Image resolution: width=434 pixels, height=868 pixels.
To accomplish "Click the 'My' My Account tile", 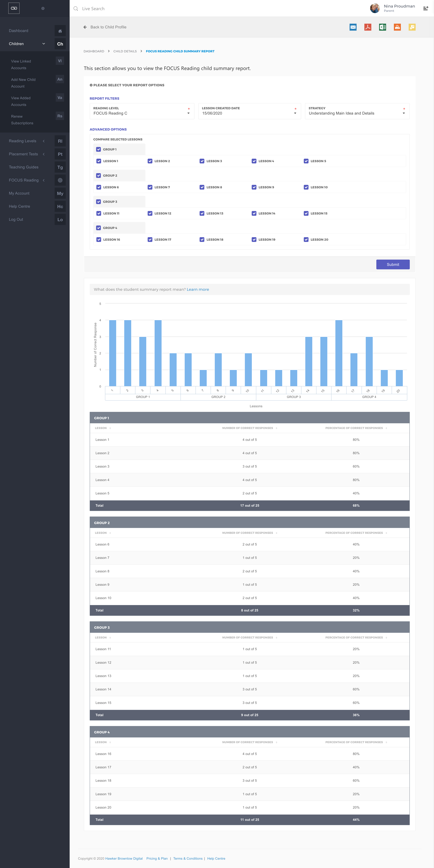I will (60, 193).
